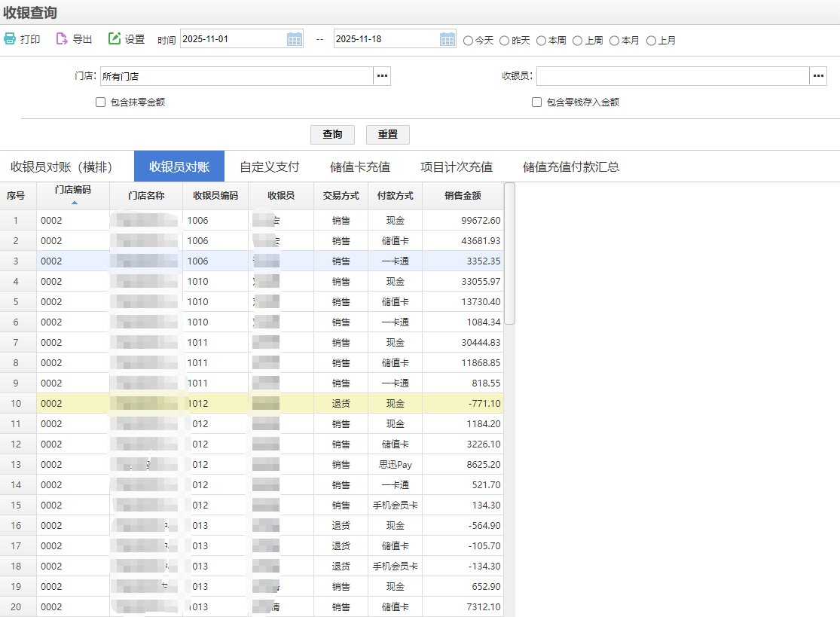Viewport: 840px width, 617px height.
Task: Click the export icon
Action: (62, 39)
